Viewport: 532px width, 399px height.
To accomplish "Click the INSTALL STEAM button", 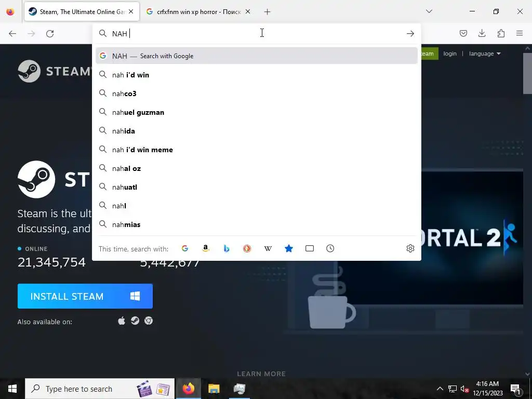I will coord(85,296).
